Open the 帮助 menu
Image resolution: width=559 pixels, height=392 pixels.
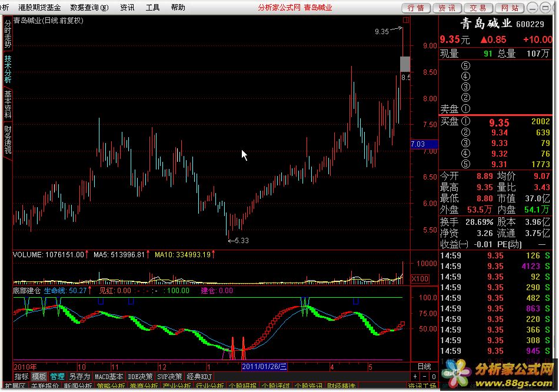(178, 8)
